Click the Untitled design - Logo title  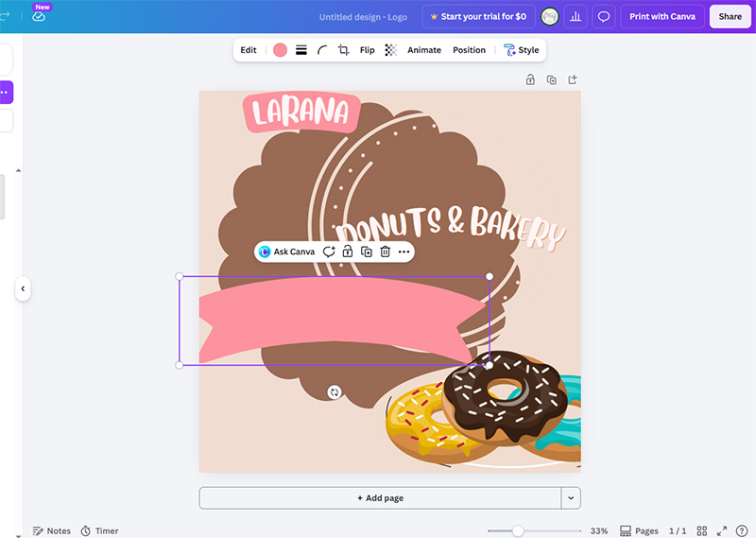tap(363, 17)
